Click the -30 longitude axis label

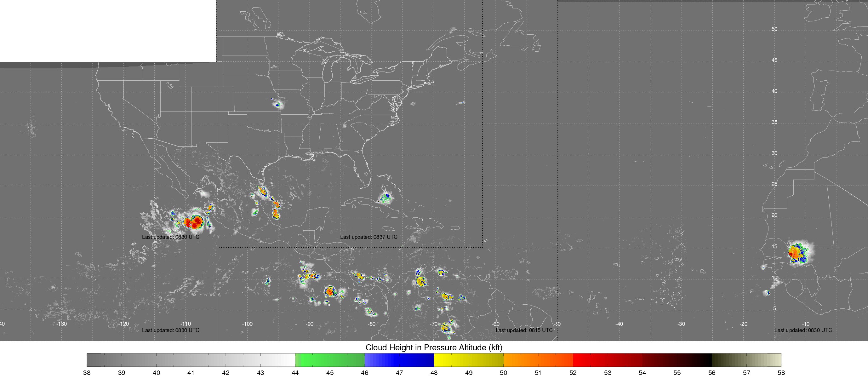[681, 324]
